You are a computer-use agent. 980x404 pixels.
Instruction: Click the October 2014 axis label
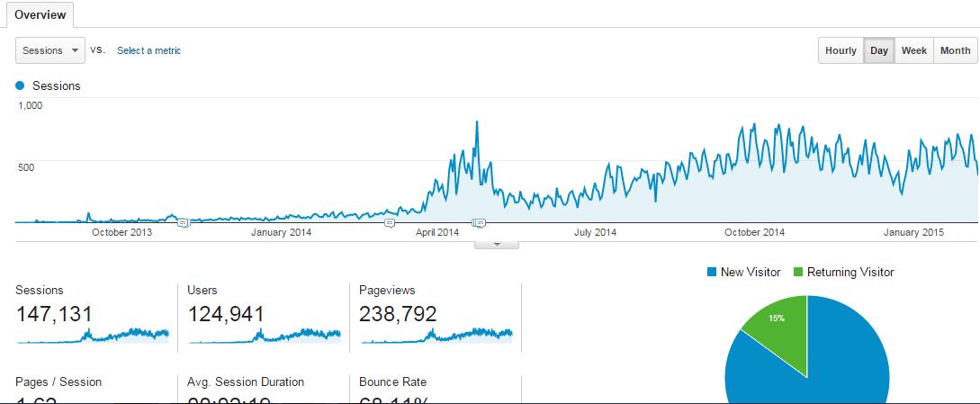(x=754, y=233)
